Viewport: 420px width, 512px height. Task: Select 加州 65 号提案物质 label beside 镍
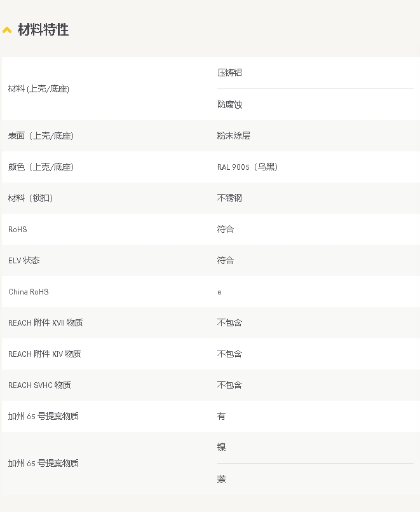(43, 464)
